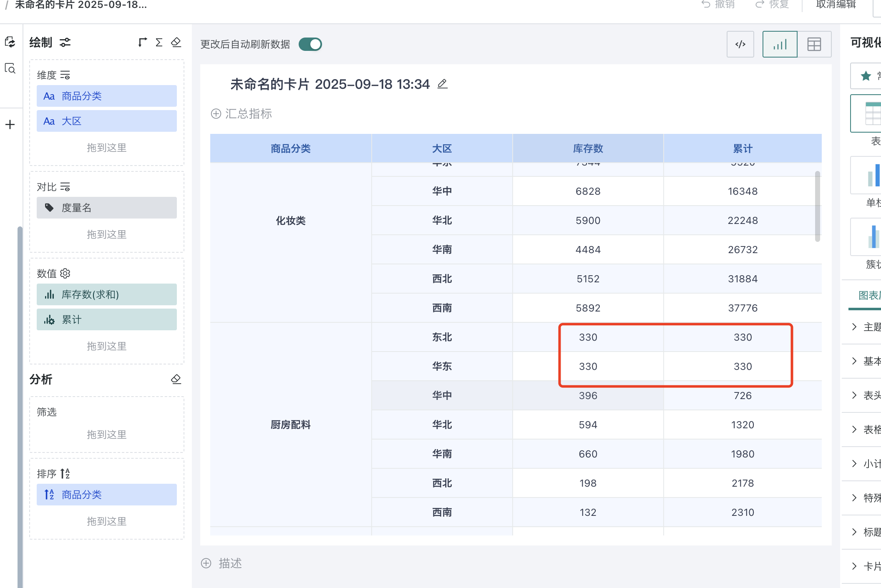Viewport: 881px width, 588px height.
Task: Click the 恢复 redo button
Action: click(772, 4)
